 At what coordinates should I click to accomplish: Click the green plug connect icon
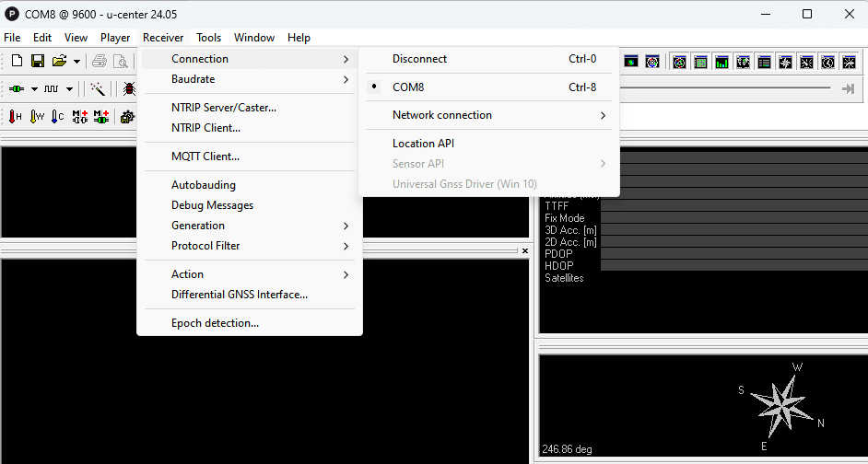(x=17, y=88)
